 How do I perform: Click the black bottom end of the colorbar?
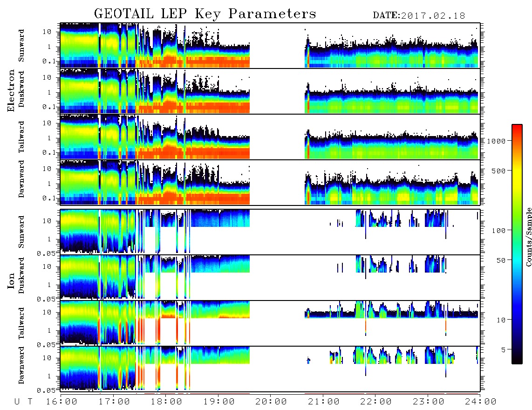coord(517,361)
